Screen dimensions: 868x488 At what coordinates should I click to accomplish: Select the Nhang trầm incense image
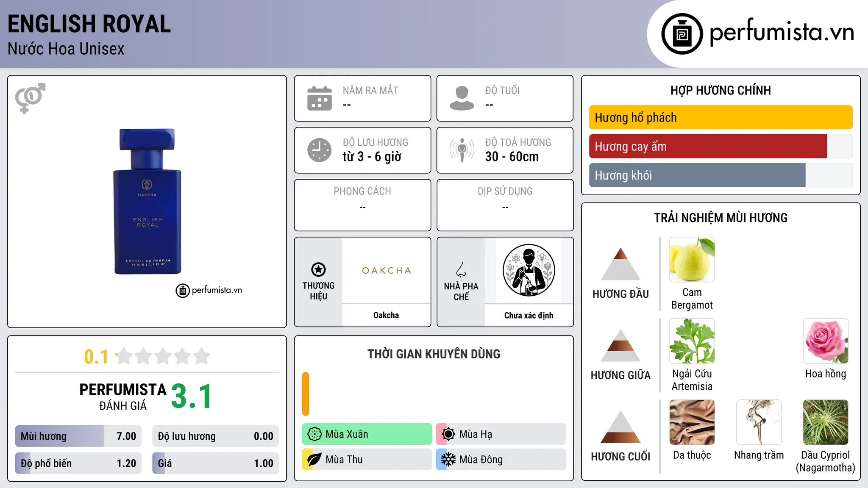coord(759,422)
